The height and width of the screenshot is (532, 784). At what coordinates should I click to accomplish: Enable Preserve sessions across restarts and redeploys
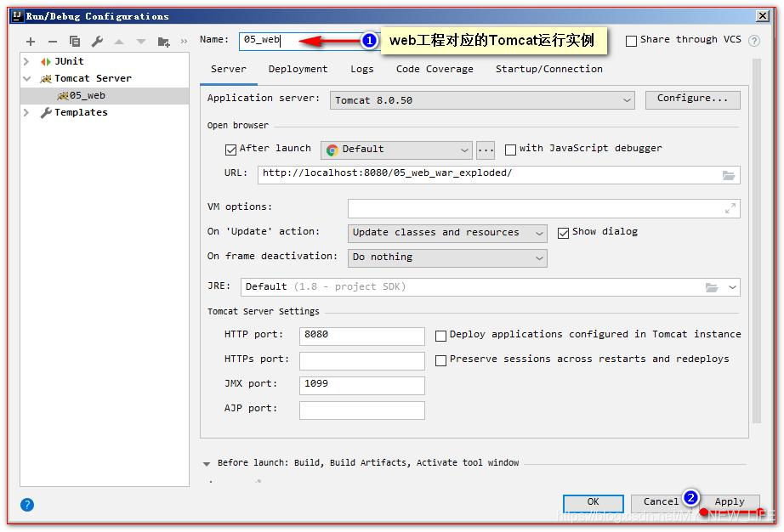[440, 360]
